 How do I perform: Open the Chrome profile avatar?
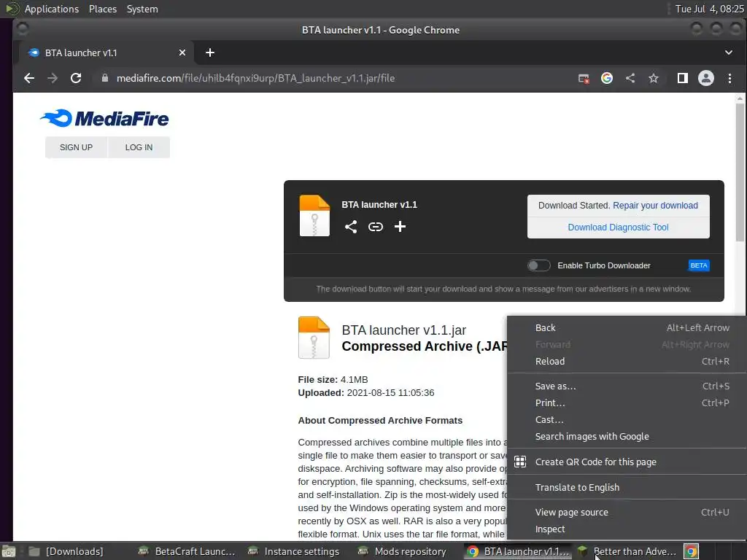pyautogui.click(x=706, y=78)
